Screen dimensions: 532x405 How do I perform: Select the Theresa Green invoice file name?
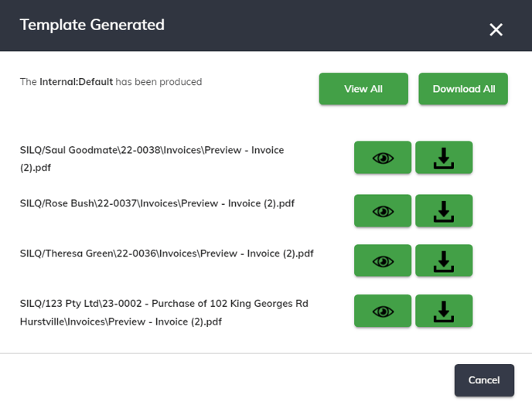click(x=166, y=254)
